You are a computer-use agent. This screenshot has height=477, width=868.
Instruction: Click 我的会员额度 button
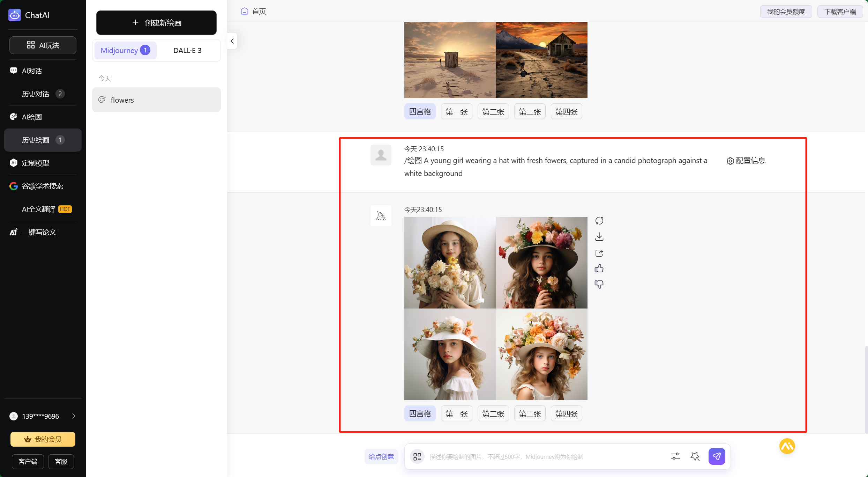coord(786,12)
